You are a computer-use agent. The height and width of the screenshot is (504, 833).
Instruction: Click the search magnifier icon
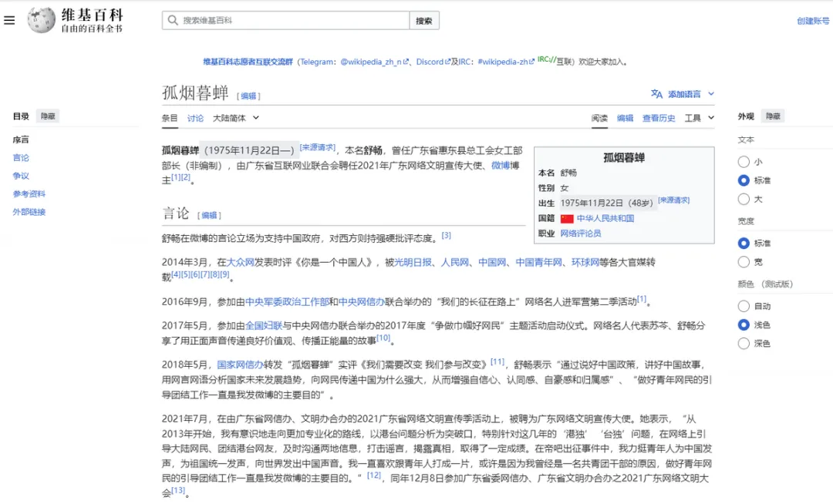click(x=173, y=20)
